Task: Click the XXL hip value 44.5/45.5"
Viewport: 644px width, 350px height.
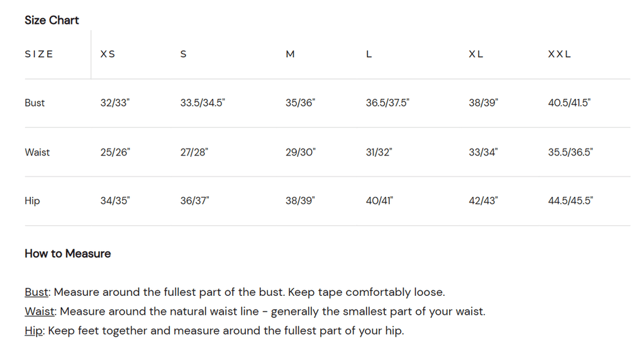Action: coord(570,201)
